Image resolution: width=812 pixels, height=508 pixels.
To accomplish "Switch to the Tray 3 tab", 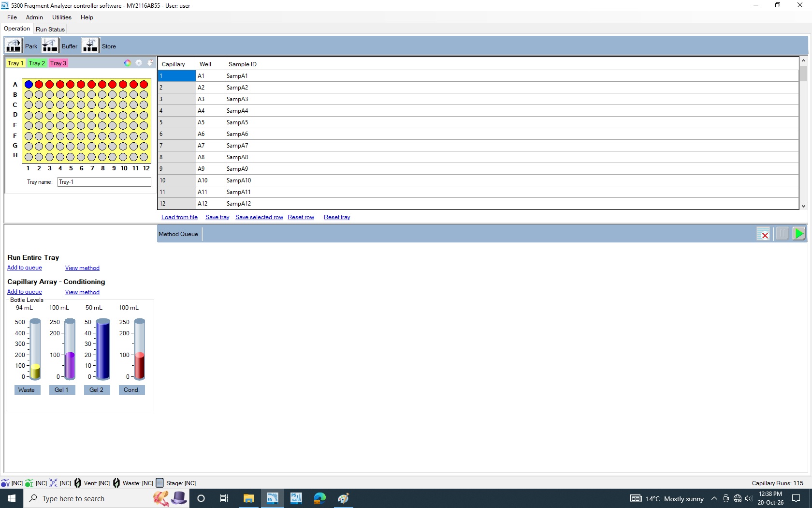I will (x=58, y=63).
